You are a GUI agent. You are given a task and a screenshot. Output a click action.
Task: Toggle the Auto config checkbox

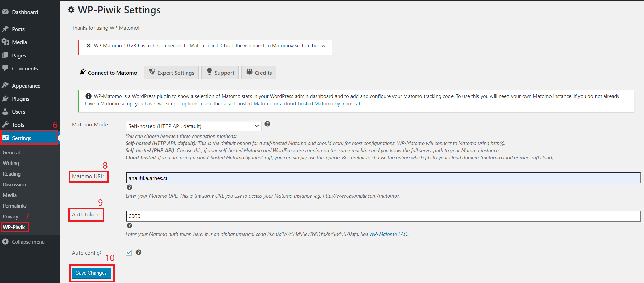pos(129,253)
